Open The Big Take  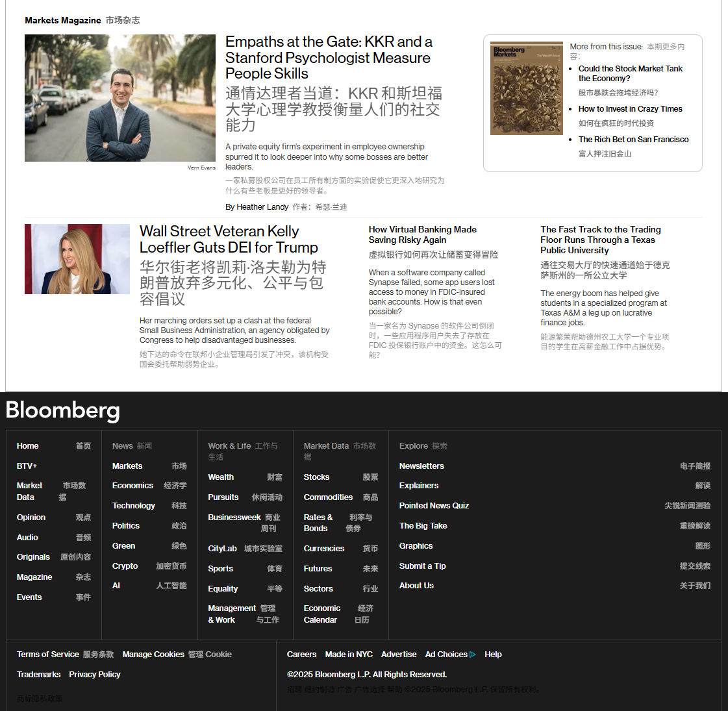[x=423, y=526]
